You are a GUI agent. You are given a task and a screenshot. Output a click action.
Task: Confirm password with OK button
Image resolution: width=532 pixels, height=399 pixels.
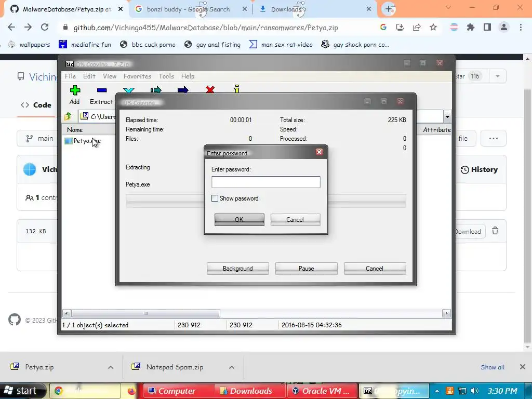coord(239,220)
